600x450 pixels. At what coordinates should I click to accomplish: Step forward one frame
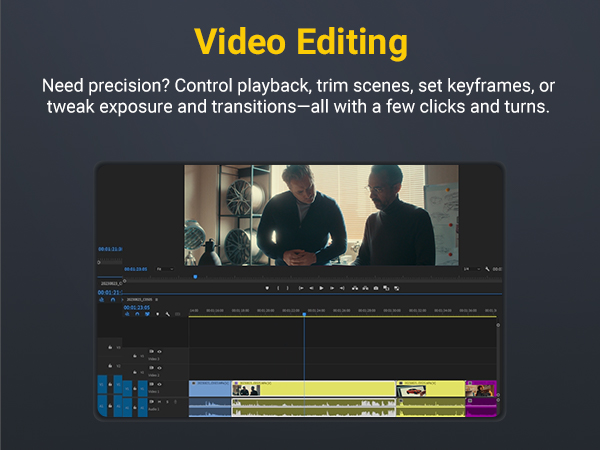332,288
